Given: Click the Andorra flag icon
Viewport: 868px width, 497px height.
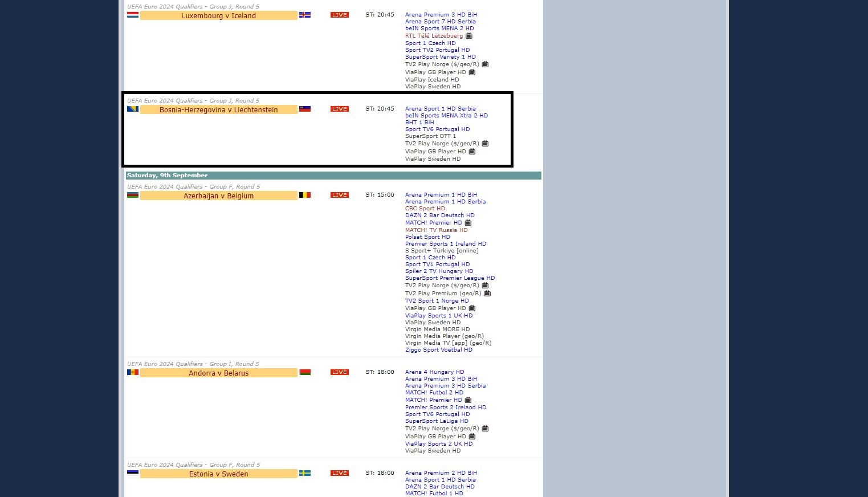Looking at the screenshot, I should 133,372.
